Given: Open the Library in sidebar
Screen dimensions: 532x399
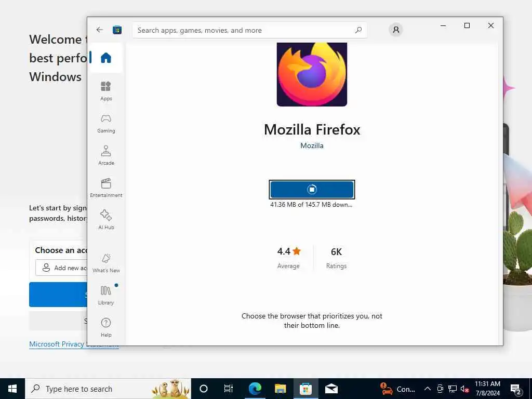Looking at the screenshot, I should (106, 295).
